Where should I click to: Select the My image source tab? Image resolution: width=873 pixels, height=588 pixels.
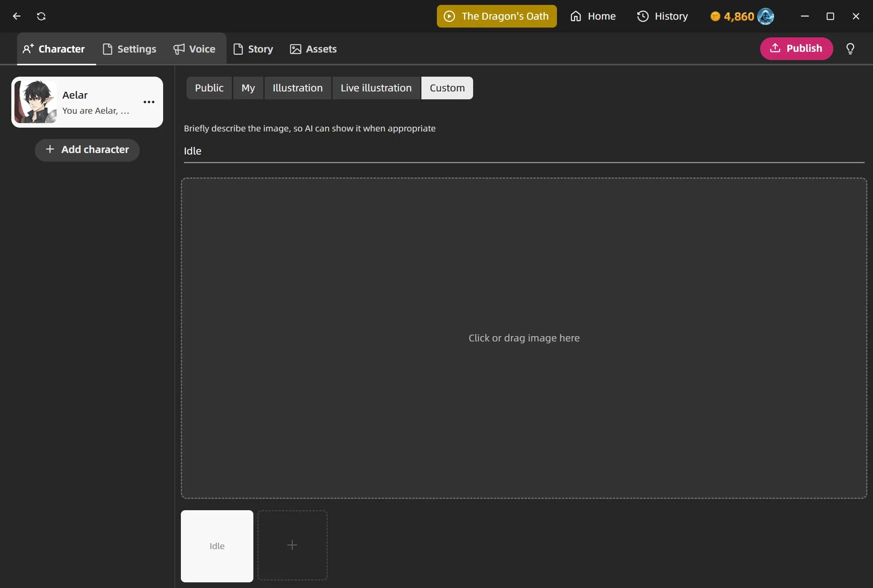click(248, 88)
